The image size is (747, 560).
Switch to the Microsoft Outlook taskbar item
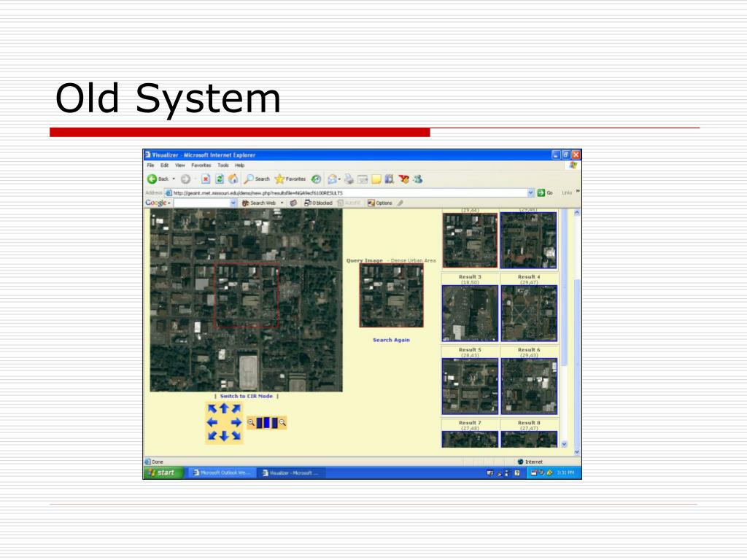[222, 472]
